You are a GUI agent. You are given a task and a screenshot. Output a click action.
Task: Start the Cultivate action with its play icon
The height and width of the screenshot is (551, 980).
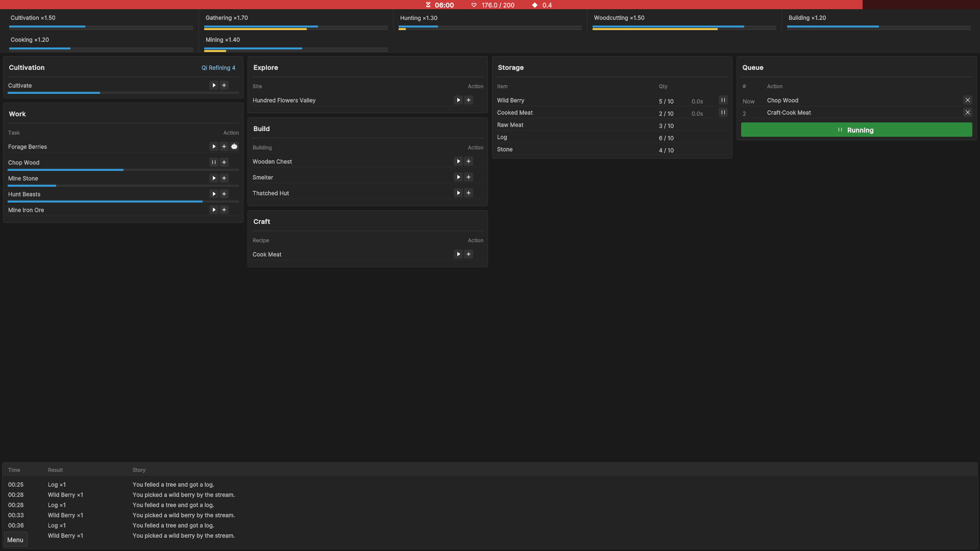pos(214,85)
